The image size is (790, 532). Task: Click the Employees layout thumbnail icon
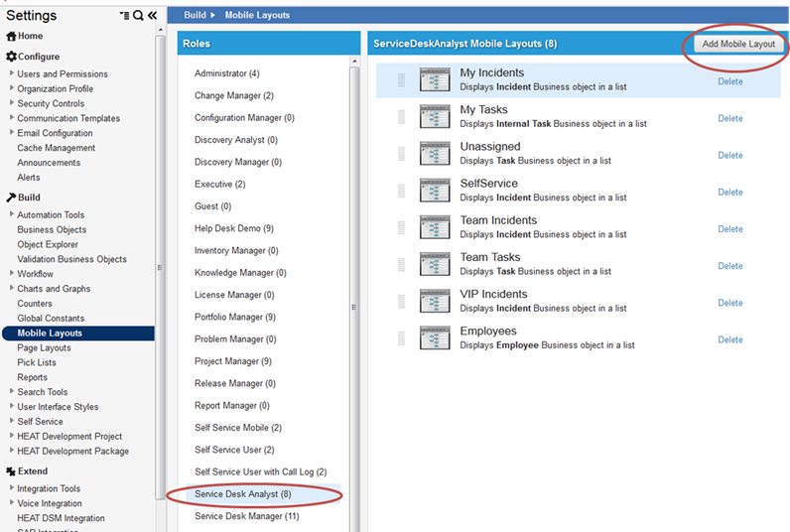click(435, 338)
